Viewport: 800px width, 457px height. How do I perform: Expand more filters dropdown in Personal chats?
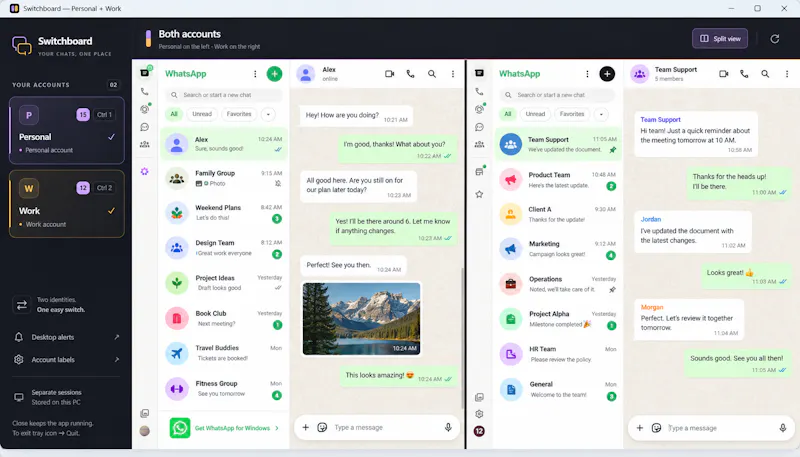268,114
